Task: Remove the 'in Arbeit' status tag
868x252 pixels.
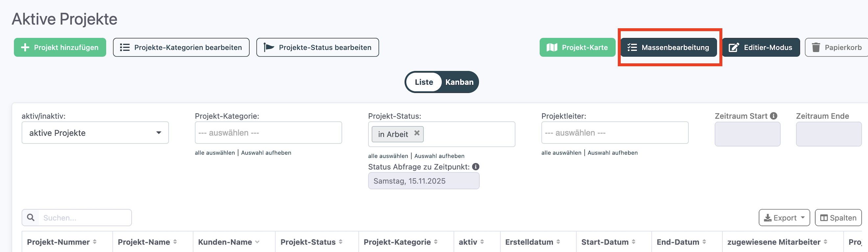Action: coord(417,133)
